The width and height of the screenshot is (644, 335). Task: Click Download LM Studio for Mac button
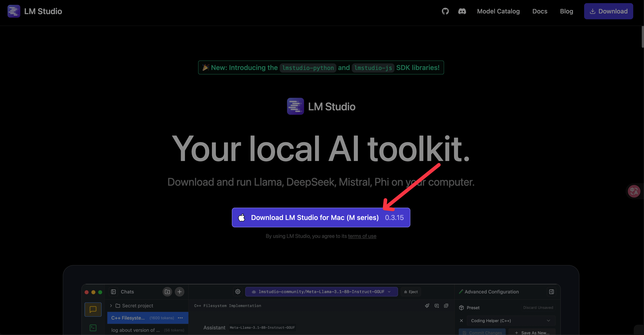click(x=321, y=218)
